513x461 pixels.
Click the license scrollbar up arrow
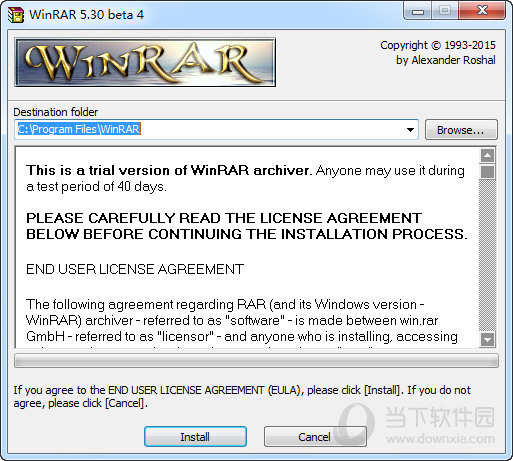487,155
